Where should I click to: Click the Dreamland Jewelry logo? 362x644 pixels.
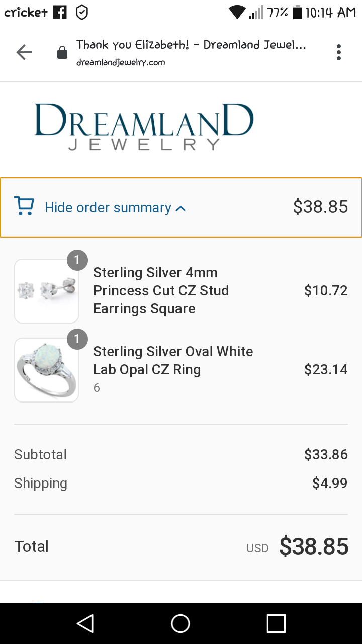coord(144,126)
